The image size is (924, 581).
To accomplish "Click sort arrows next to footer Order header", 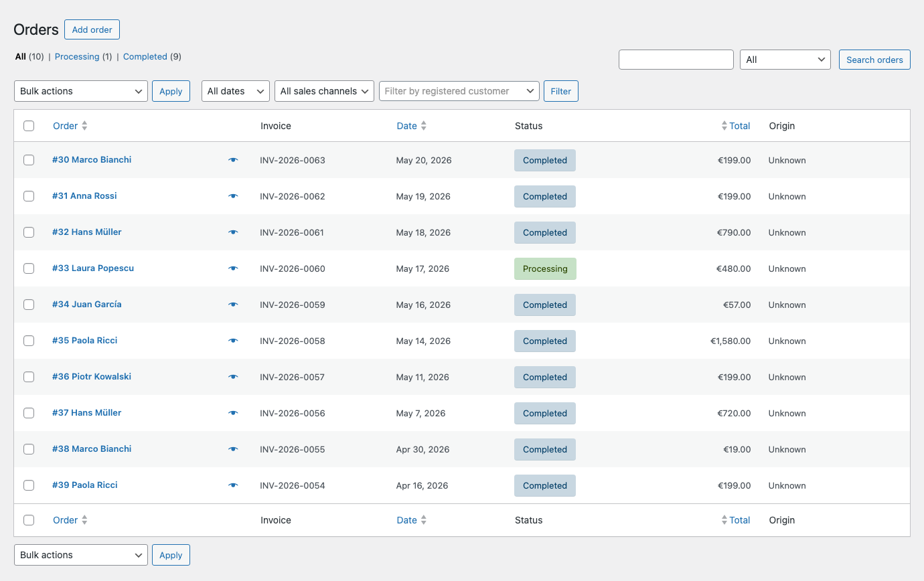I will (84, 520).
